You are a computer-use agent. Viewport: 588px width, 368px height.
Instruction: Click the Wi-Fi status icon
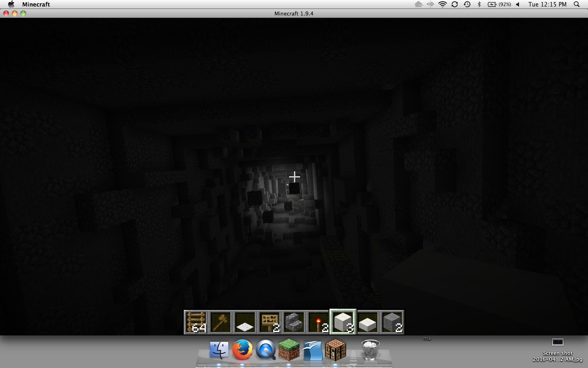point(443,4)
